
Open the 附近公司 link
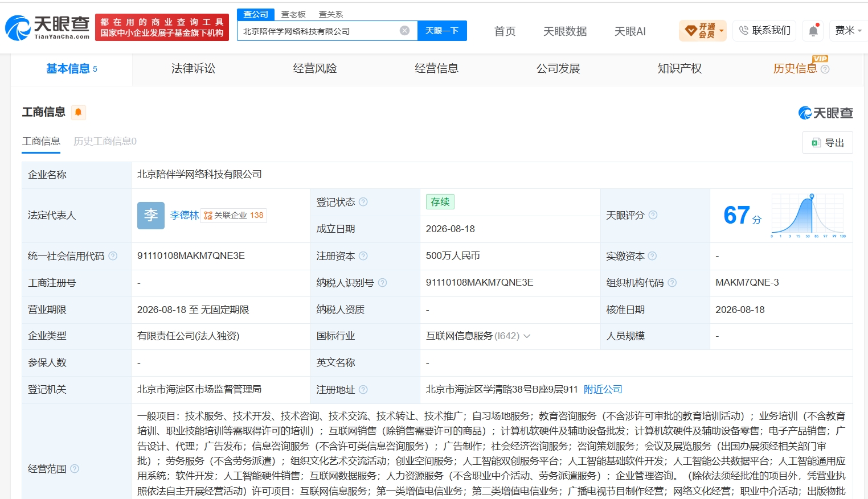[603, 390]
